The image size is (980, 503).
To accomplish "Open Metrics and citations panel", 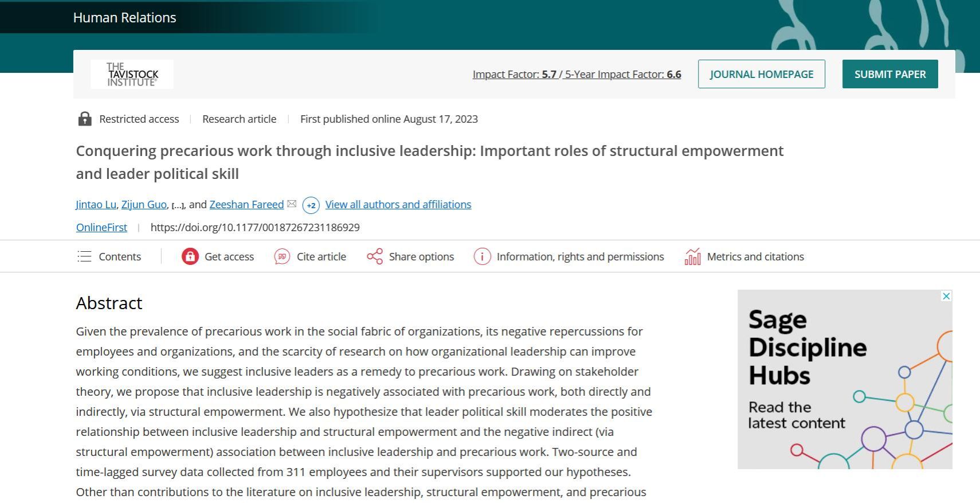I will (x=755, y=256).
